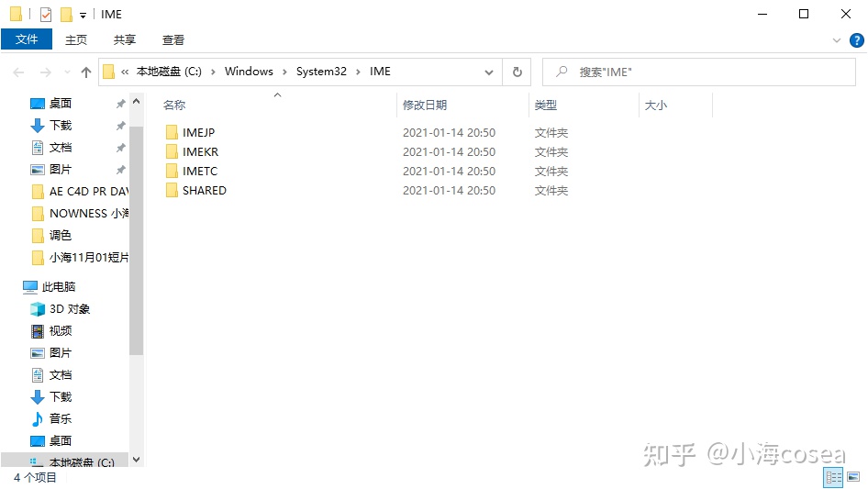The height and width of the screenshot is (489, 868).
Task: Open the recent locations dropdown arrow
Action: [67, 72]
